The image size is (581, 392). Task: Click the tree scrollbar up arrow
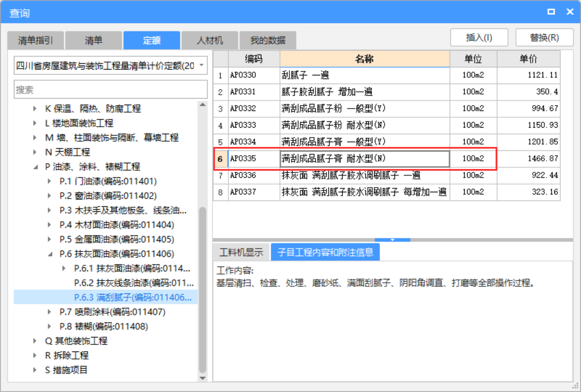[202, 105]
